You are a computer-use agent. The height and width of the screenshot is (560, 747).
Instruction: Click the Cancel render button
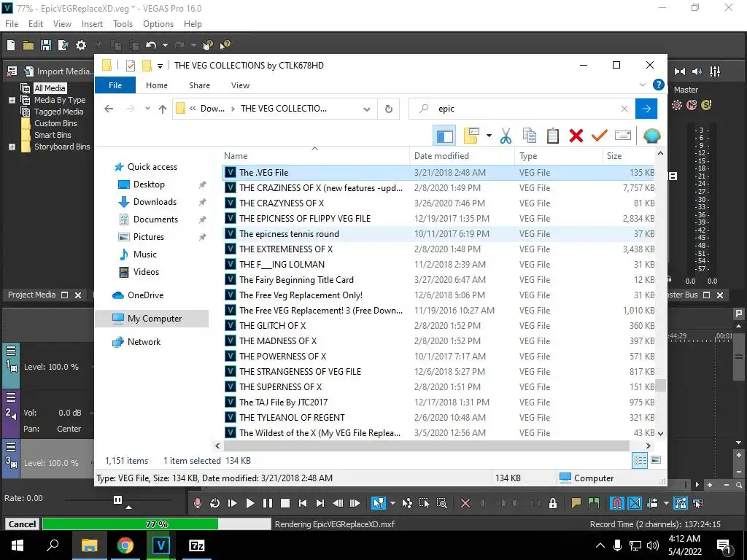[22, 524]
